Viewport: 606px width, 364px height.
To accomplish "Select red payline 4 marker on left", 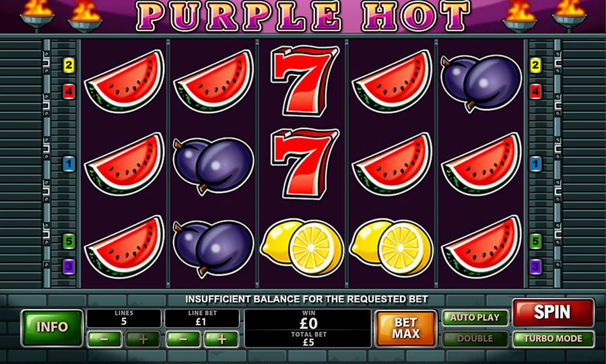I will [69, 92].
